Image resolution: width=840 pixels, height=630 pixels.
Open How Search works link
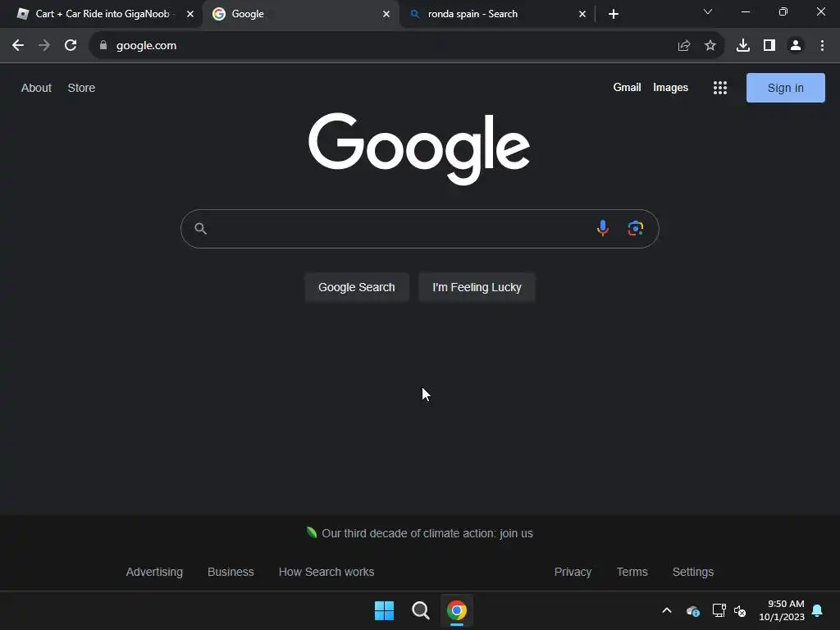tap(326, 572)
